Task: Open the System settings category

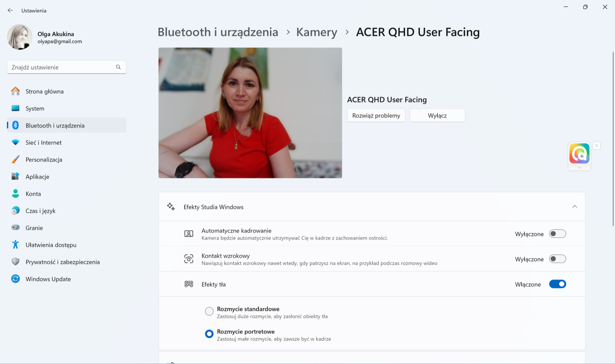Action: [66, 108]
